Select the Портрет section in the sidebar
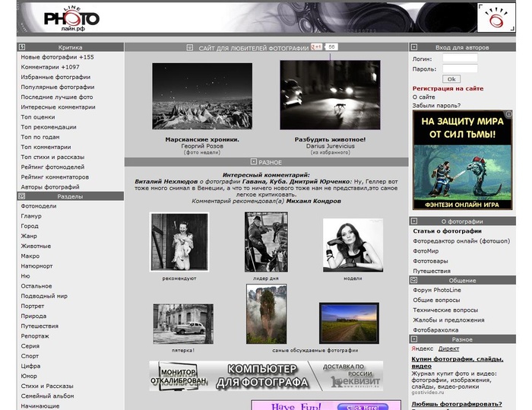 [33, 306]
